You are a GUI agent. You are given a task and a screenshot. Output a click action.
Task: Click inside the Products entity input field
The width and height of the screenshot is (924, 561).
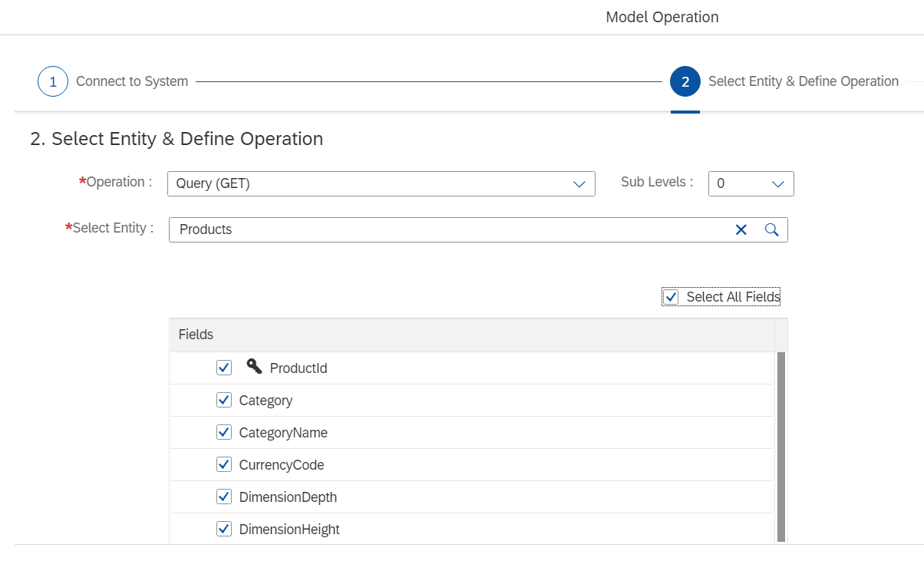445,229
